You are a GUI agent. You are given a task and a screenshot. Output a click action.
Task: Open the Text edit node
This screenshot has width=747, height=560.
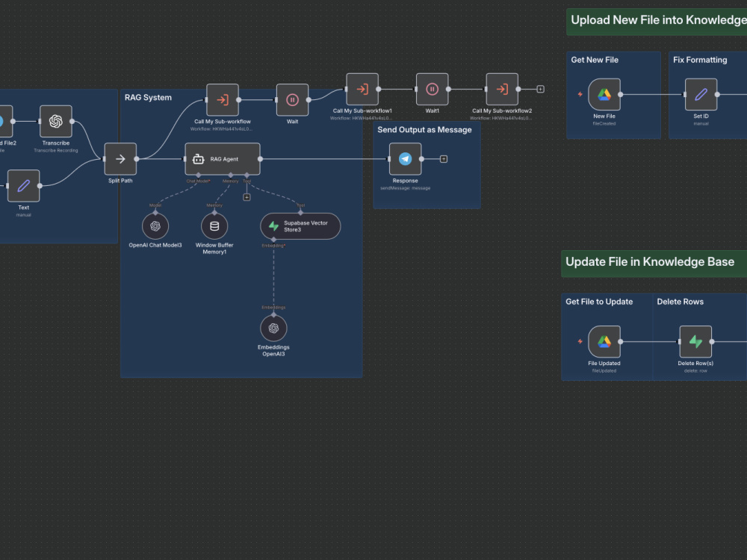pyautogui.click(x=23, y=186)
